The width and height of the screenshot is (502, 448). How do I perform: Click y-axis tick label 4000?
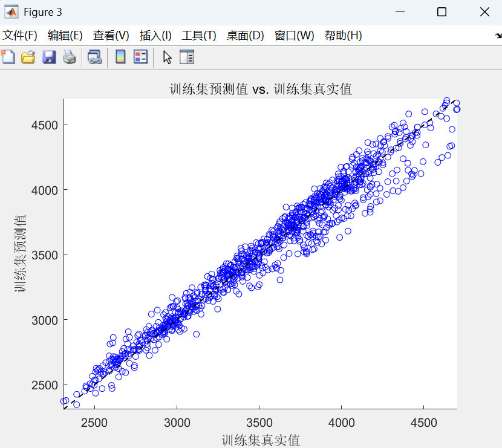click(45, 190)
